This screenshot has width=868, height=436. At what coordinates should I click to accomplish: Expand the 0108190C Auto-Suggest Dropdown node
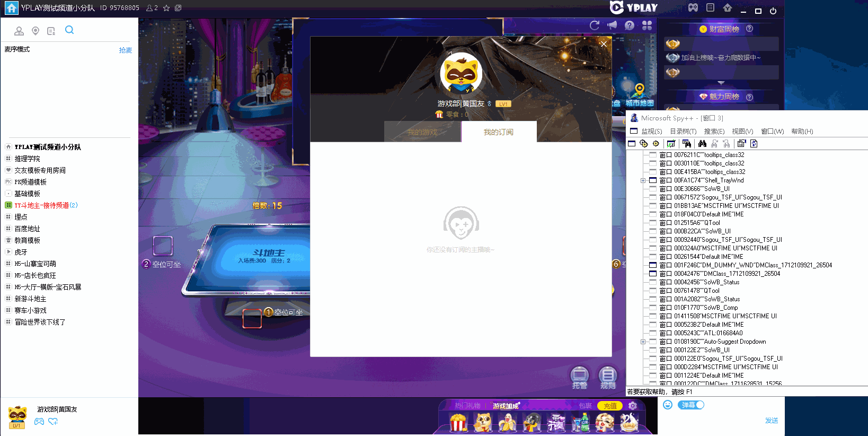643,342
